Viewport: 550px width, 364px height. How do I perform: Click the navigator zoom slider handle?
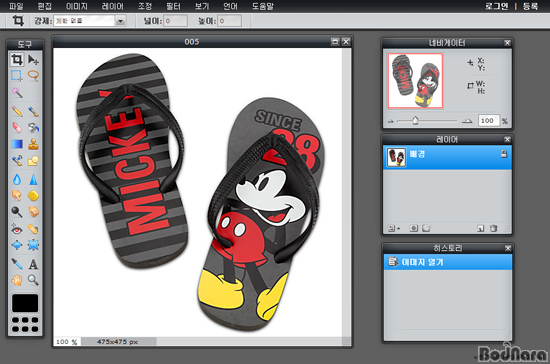click(x=415, y=121)
